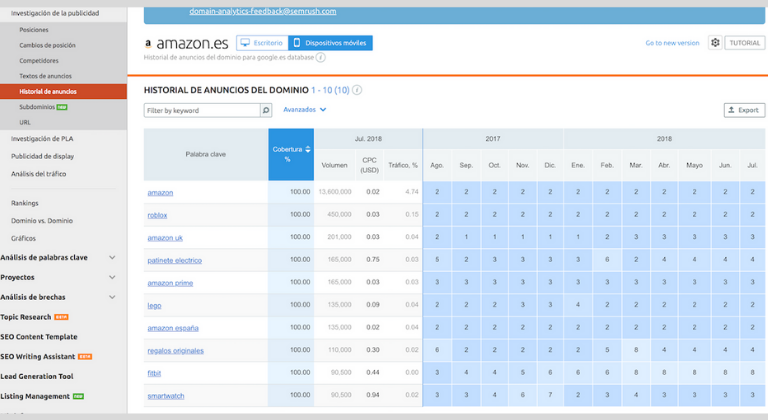Open the amazon prime keyword link
The width and height of the screenshot is (768, 420).
click(x=170, y=283)
